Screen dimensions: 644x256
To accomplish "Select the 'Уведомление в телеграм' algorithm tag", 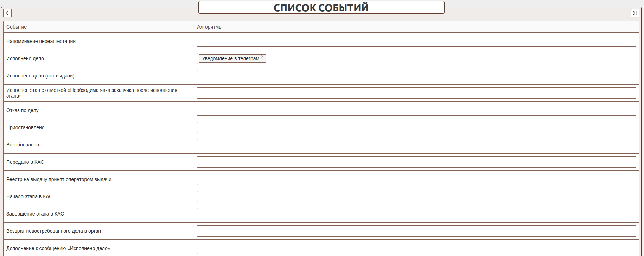I will [x=230, y=58].
